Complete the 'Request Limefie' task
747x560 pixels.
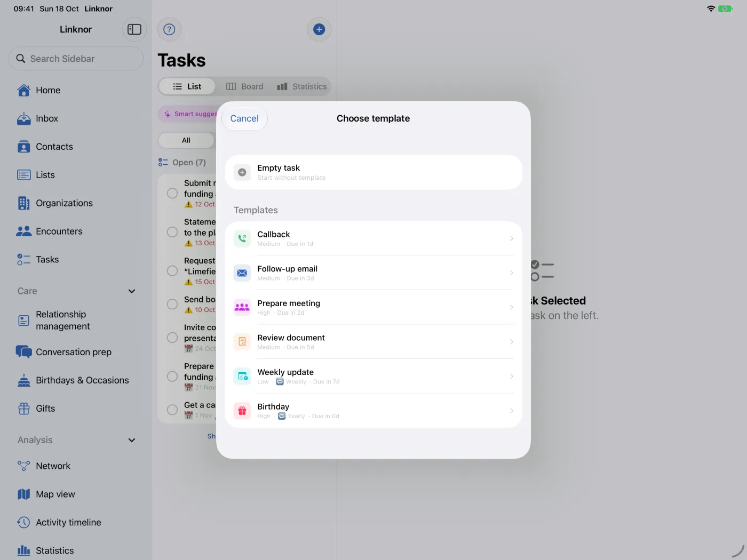(172, 271)
